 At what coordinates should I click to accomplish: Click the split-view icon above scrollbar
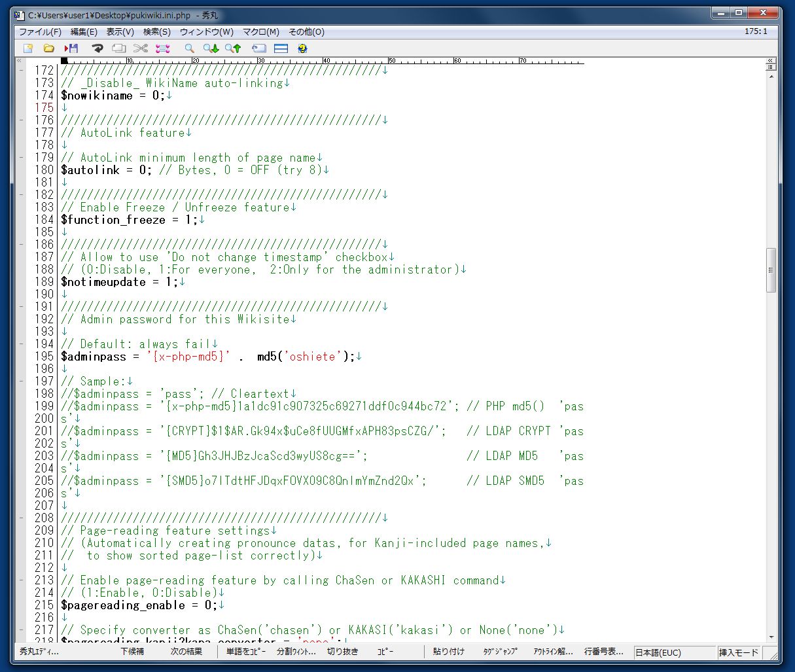pyautogui.click(x=771, y=67)
